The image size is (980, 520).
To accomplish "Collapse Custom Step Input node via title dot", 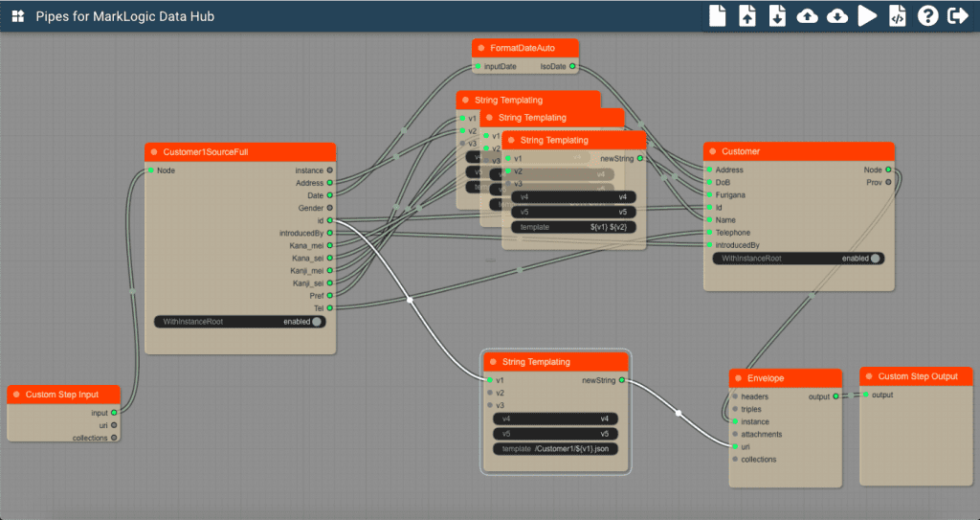I will click(16, 395).
